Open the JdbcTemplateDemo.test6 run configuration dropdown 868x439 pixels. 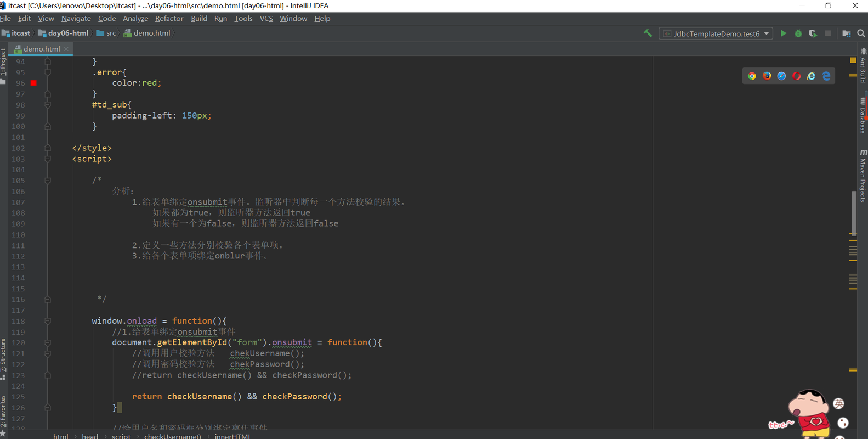(716, 33)
